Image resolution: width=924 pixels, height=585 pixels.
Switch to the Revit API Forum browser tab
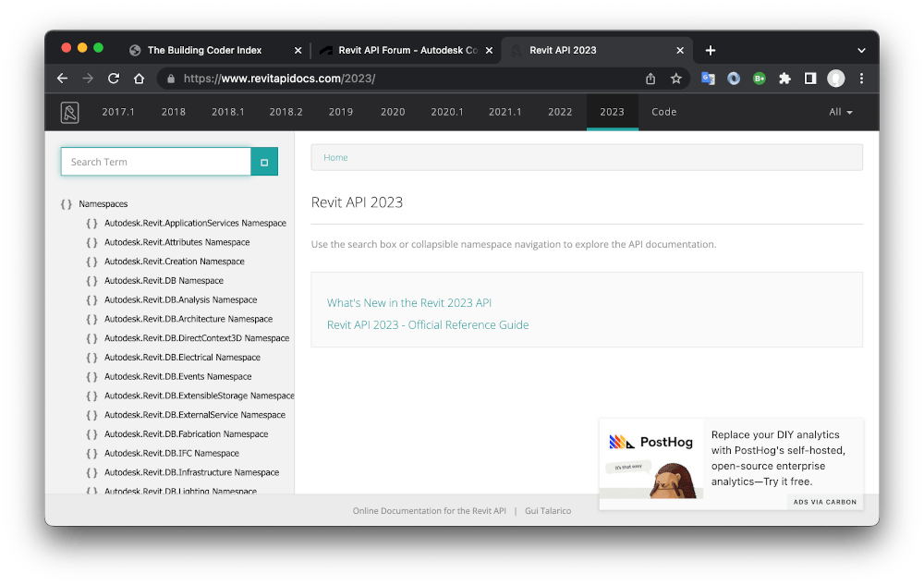[404, 50]
